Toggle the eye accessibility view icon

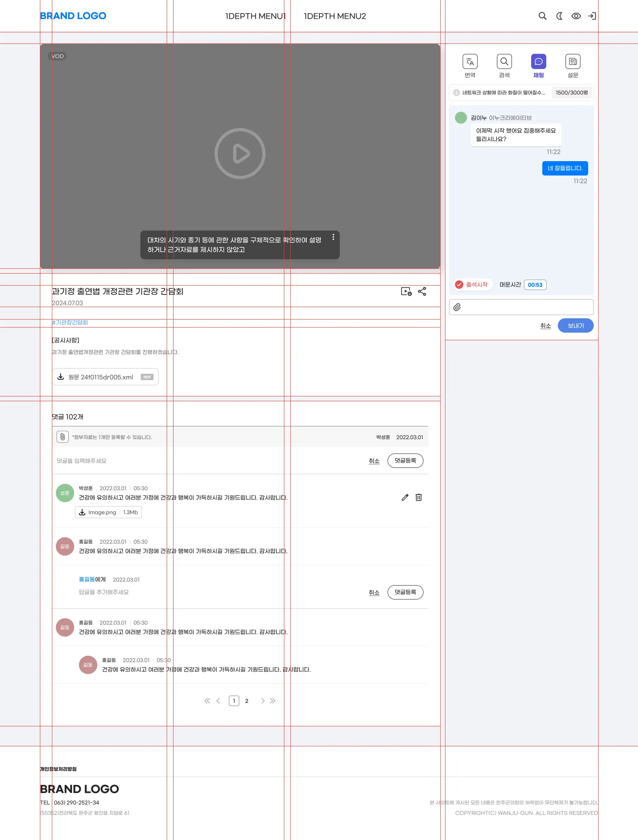click(576, 16)
